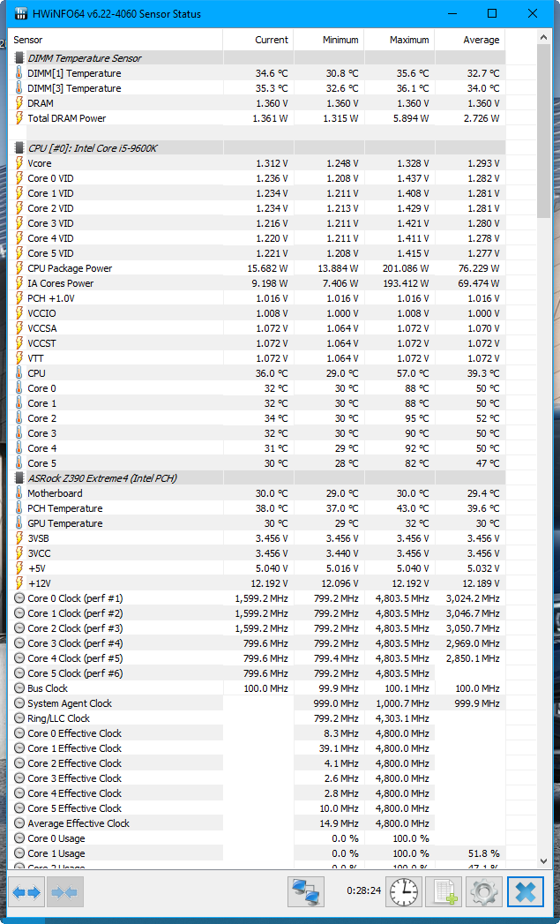This screenshot has width=560, height=924.
Task: Select the IA Cores Power row label
Action: click(x=60, y=283)
